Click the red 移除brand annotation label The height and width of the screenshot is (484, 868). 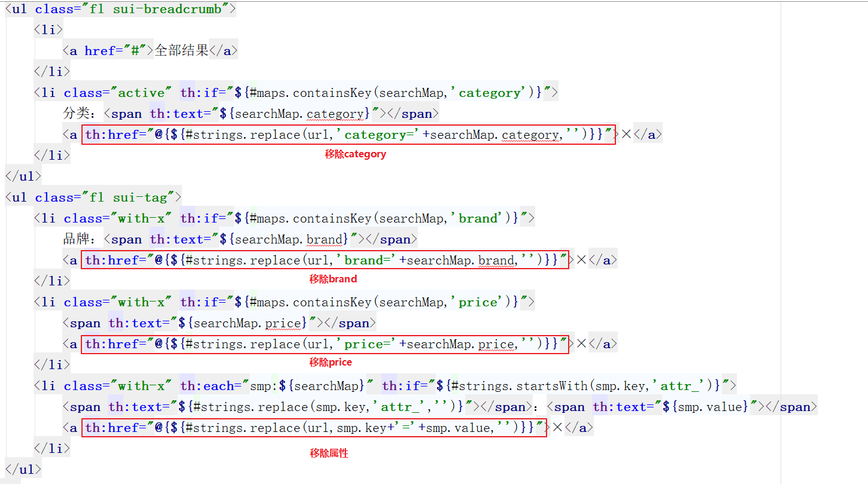click(333, 279)
